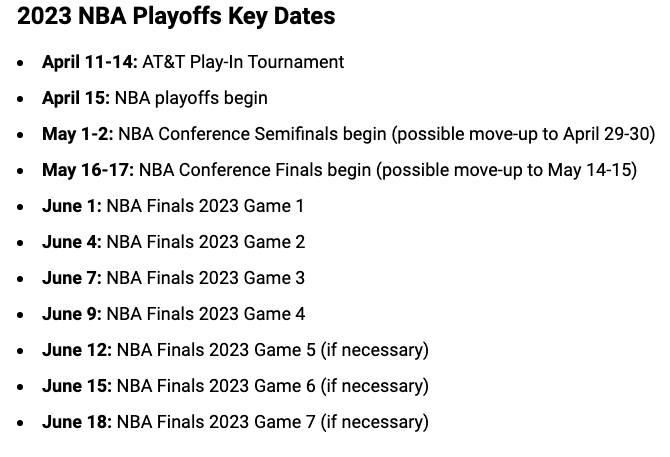
Task: Click the June 1 bold date
Action: click(x=72, y=206)
